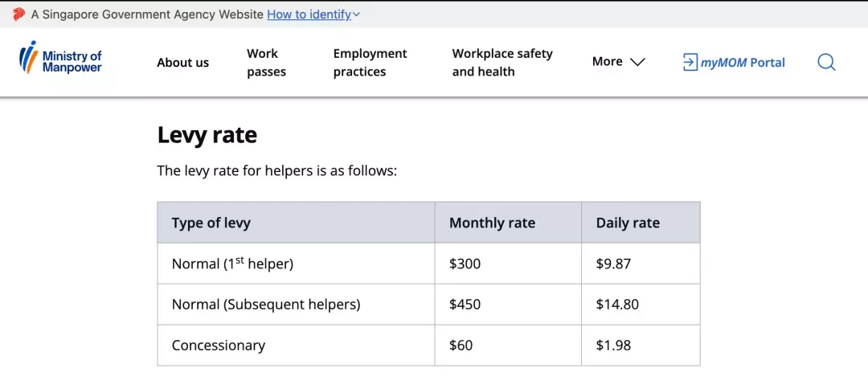Image resolution: width=868 pixels, height=389 pixels.
Task: Click the red lion head government icon
Action: tap(18, 14)
